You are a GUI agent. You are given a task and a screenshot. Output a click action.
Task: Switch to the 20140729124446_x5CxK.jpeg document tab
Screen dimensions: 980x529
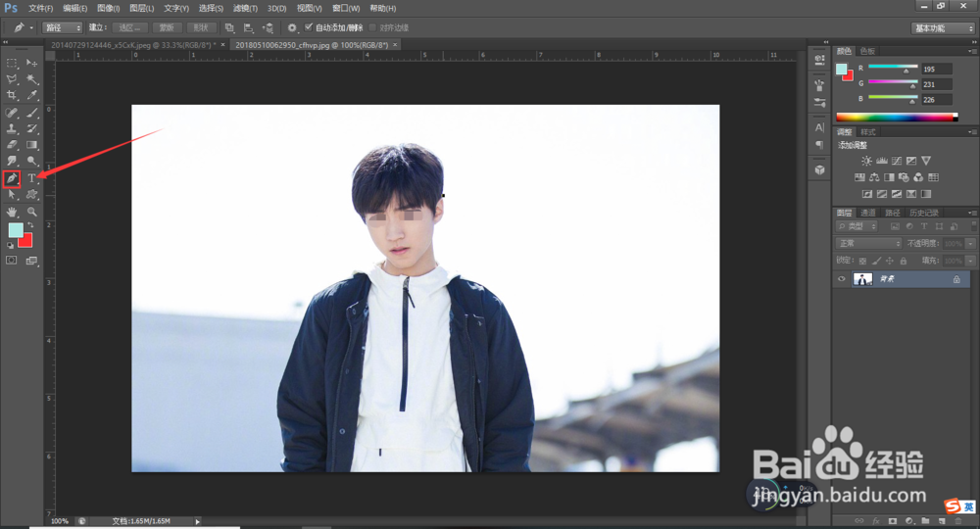[133, 45]
